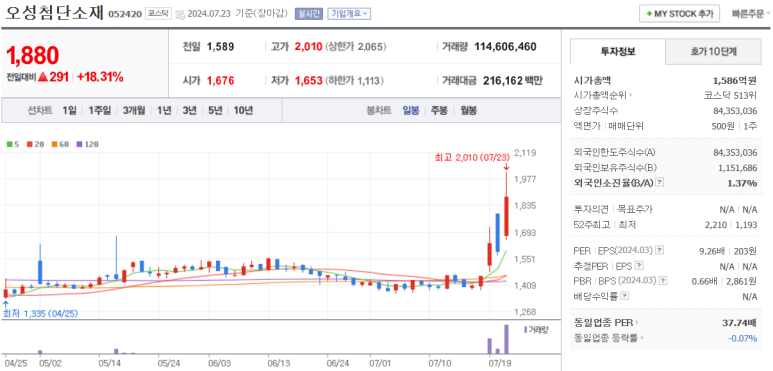Click help icon next to 외국인소진율(B/A)
Screen dimensions: 773x371
click(660, 183)
